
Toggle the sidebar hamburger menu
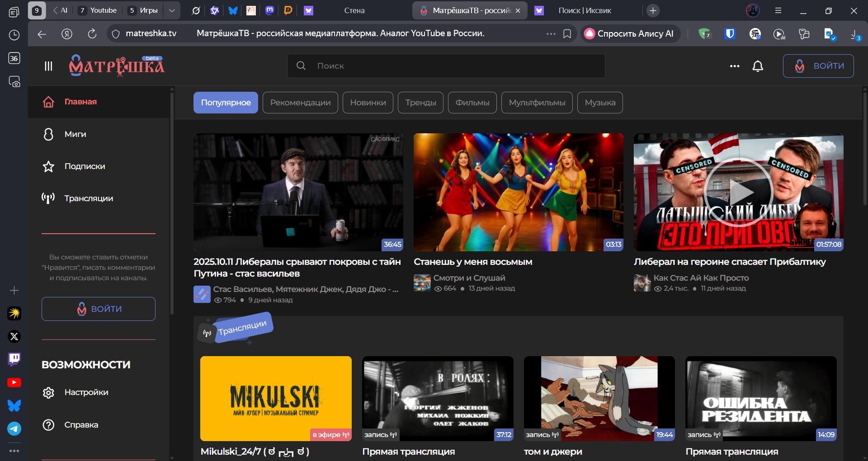click(x=48, y=66)
